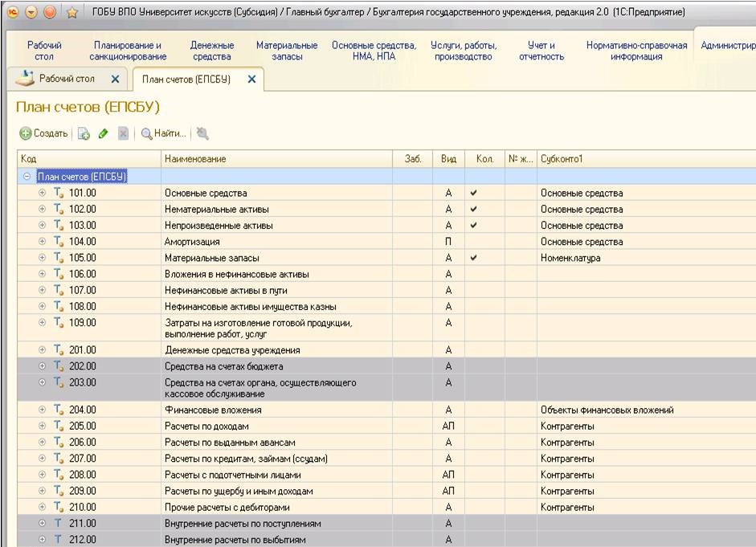The image size is (756, 547).
Task: Click the Создать button
Action: tap(43, 133)
